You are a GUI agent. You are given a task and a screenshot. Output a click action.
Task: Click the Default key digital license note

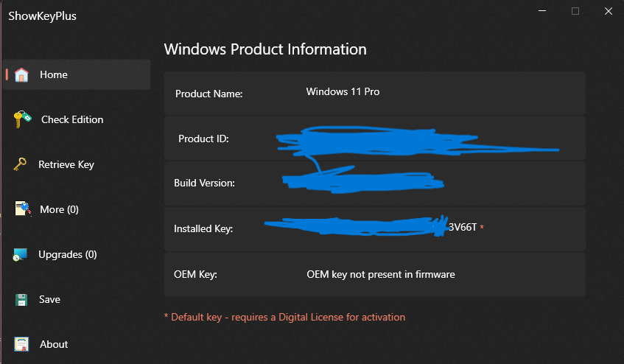(284, 317)
